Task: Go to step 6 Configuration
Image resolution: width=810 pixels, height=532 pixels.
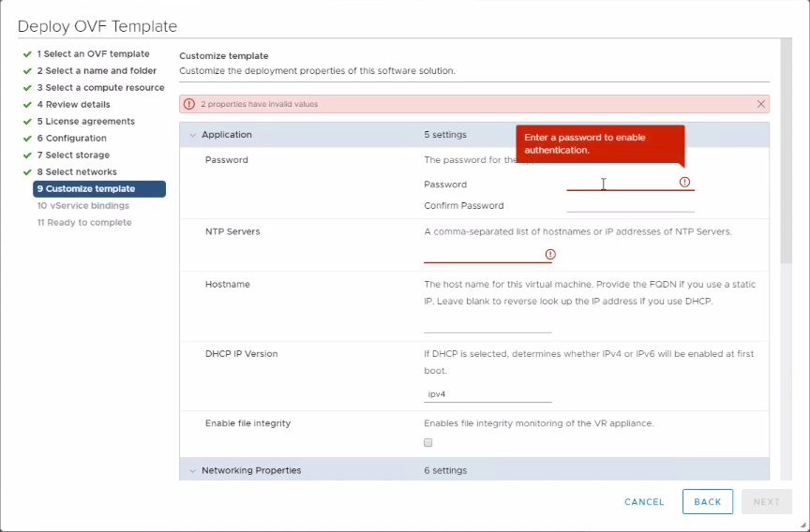Action: click(x=71, y=139)
